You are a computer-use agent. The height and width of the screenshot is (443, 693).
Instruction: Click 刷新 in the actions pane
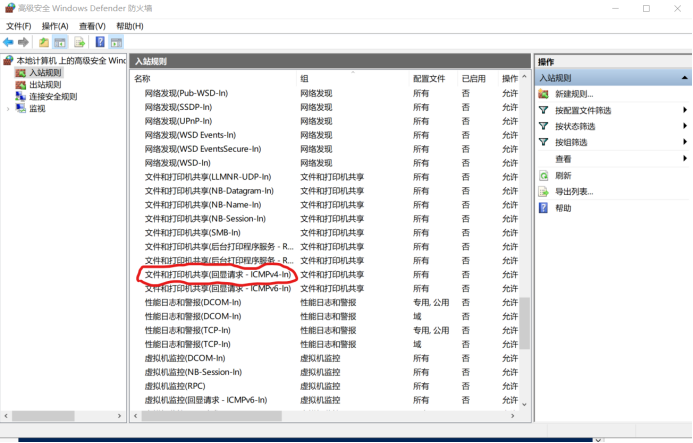coord(563,176)
